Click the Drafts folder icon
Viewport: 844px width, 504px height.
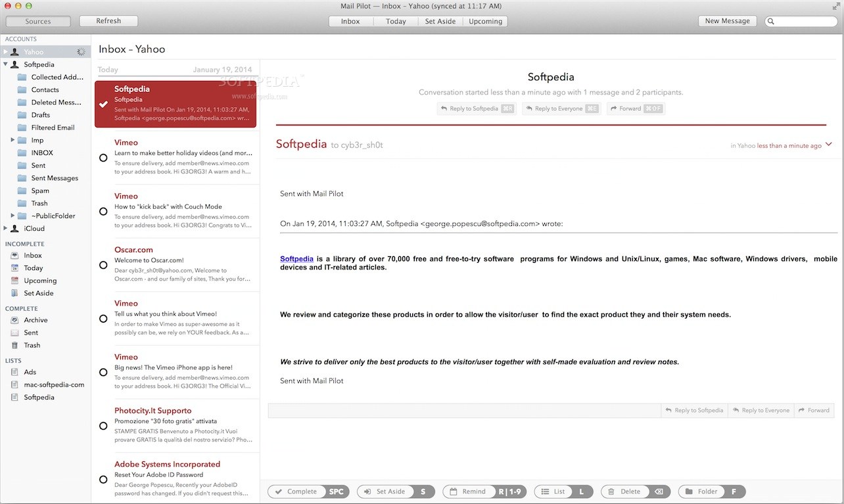[22, 115]
